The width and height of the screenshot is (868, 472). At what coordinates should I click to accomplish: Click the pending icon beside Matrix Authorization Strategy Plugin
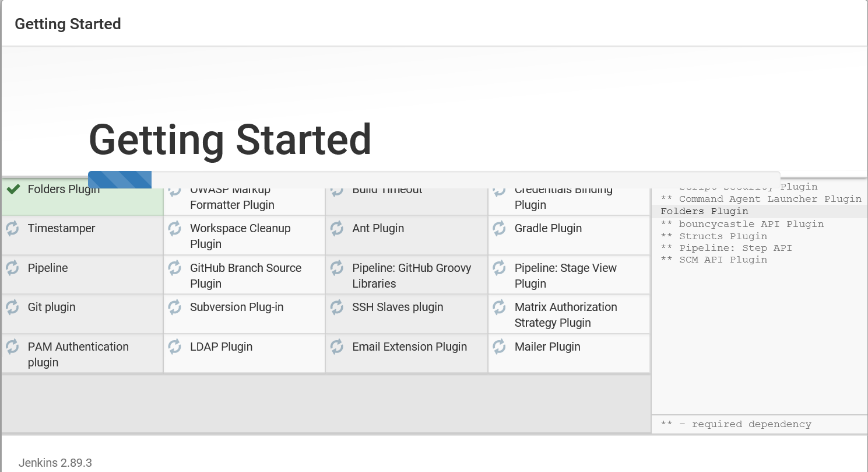point(500,307)
